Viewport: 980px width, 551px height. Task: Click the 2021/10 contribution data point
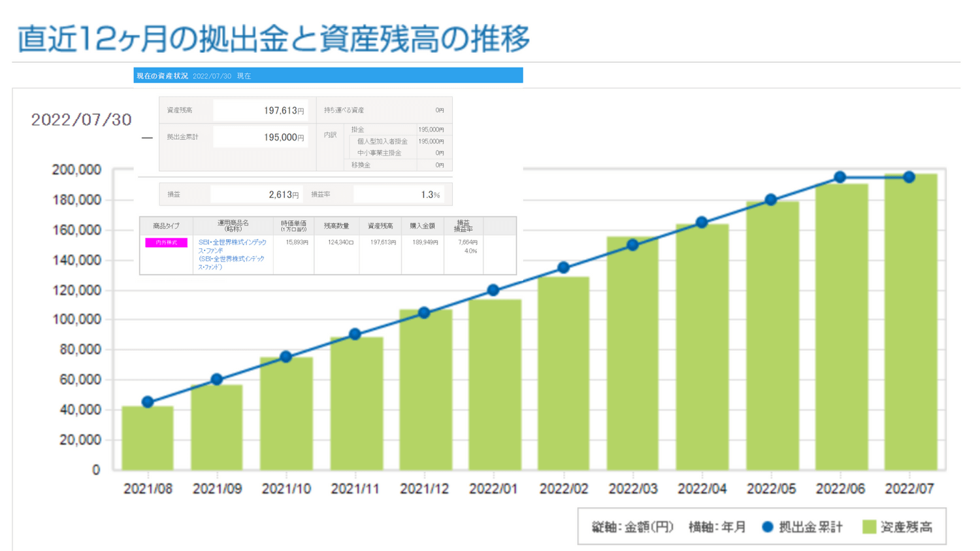[x=286, y=357]
